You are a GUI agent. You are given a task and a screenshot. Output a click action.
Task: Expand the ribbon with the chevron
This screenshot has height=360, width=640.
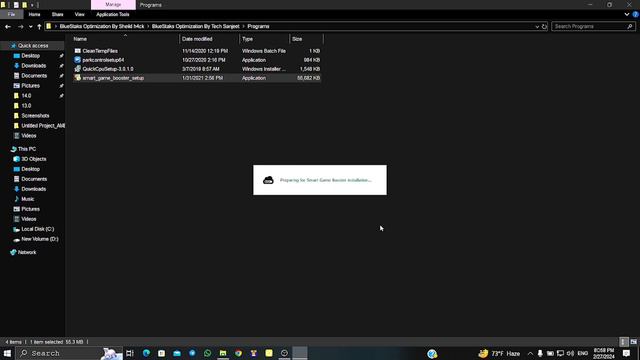[627, 14]
